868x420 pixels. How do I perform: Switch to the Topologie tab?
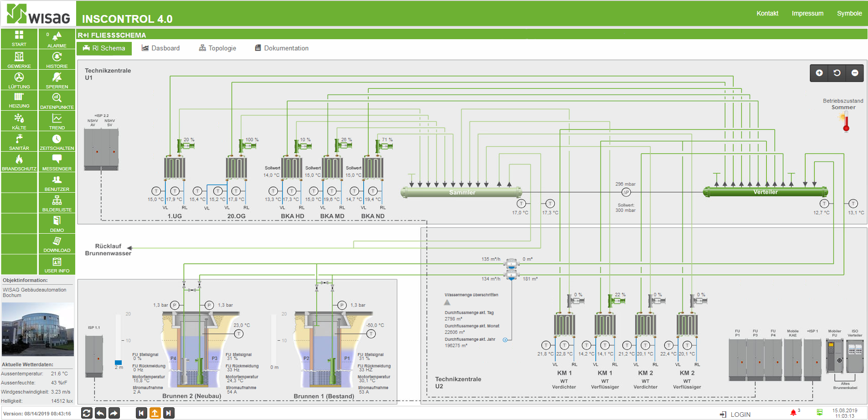[x=217, y=48]
